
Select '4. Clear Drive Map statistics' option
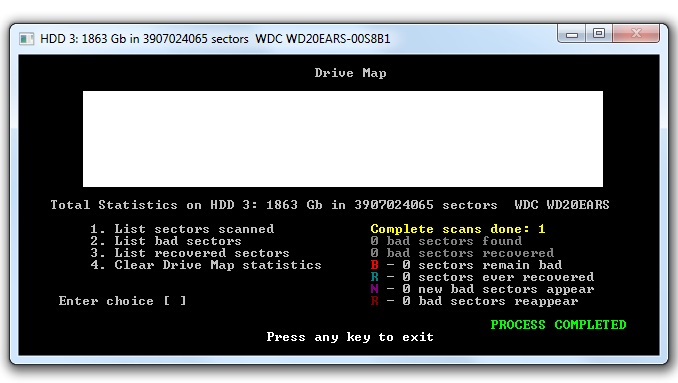[x=206, y=265]
